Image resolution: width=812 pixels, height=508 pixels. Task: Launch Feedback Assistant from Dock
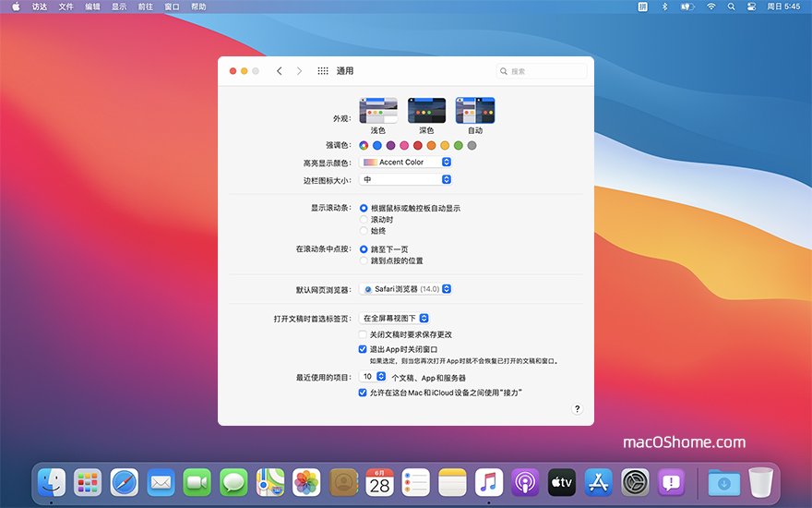672,482
